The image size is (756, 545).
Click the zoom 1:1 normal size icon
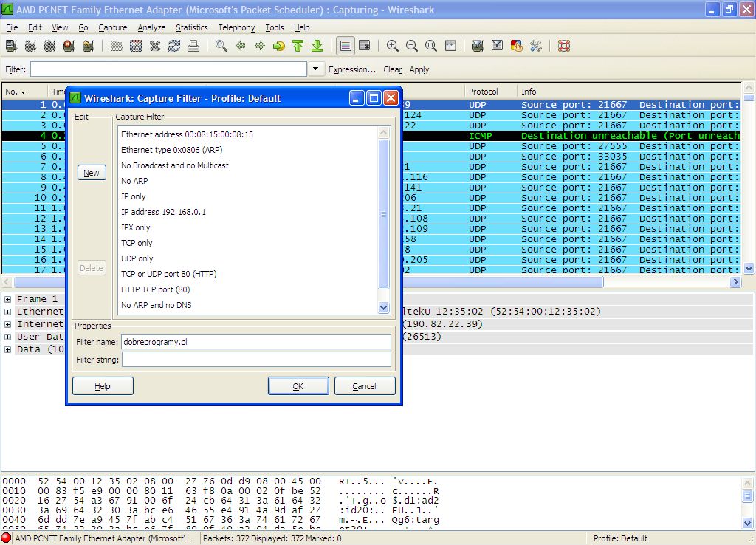431,46
